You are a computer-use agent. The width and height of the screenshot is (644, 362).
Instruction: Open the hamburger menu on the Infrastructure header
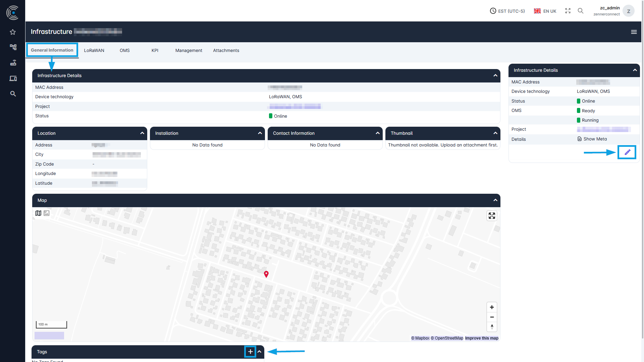tap(634, 32)
